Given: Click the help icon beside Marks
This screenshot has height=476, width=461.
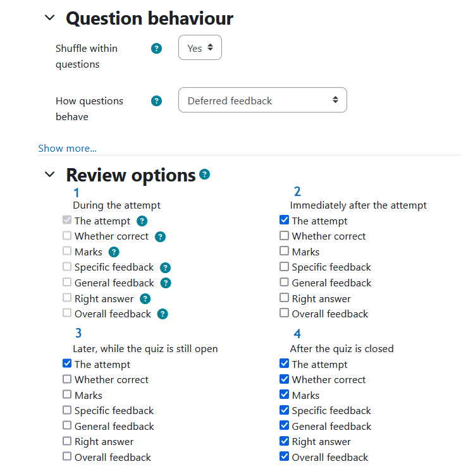Looking at the screenshot, I should pyautogui.click(x=114, y=252).
